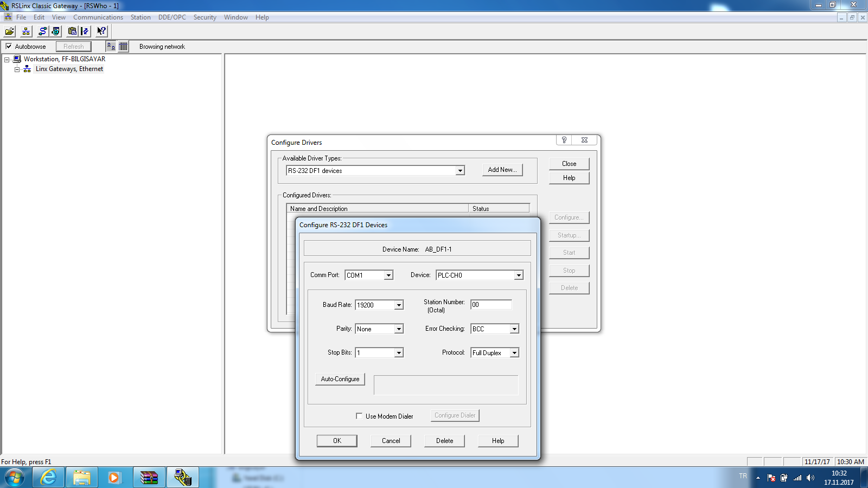Viewport: 868px width, 488px height.
Task: Launch Internet Explorer from the taskbar
Action: [48, 478]
